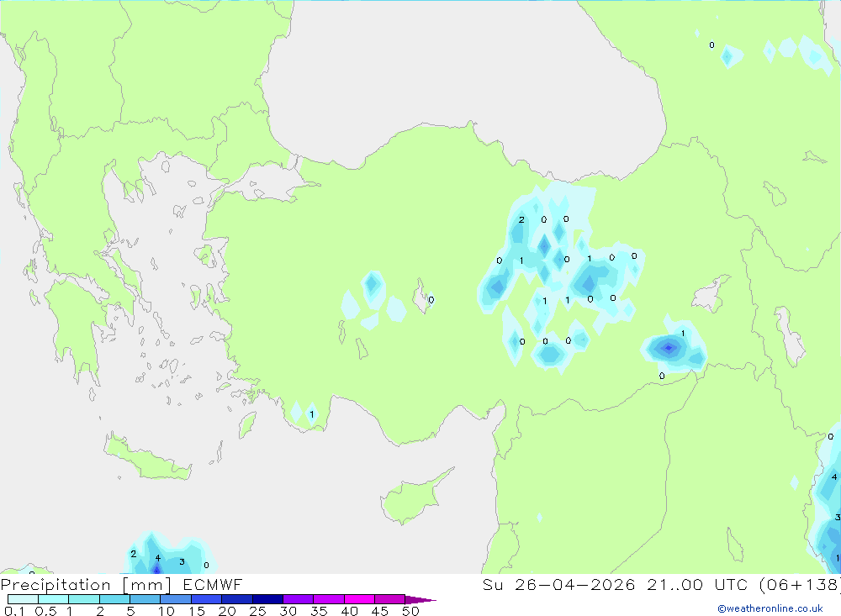This screenshot has width=841, height=616.
Task: Click the legend tick label "20"
Action: [227, 611]
